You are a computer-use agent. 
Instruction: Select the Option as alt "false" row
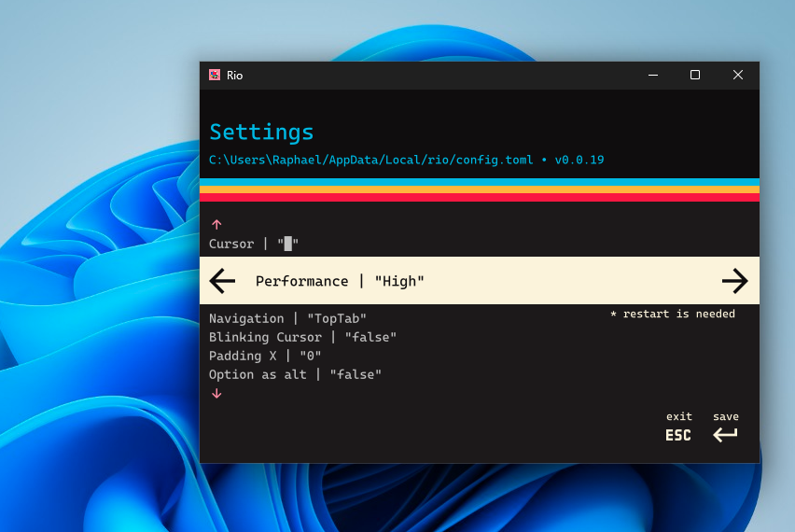295,375
